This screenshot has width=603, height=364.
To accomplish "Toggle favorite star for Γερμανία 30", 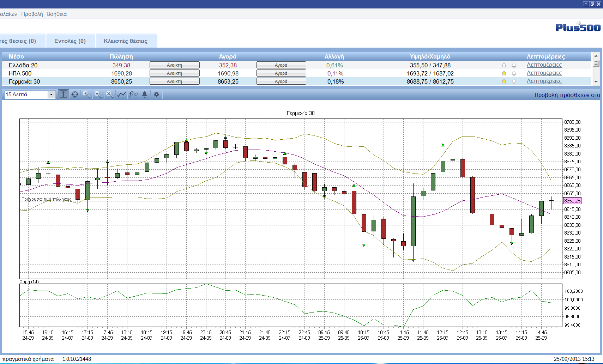I will point(504,81).
